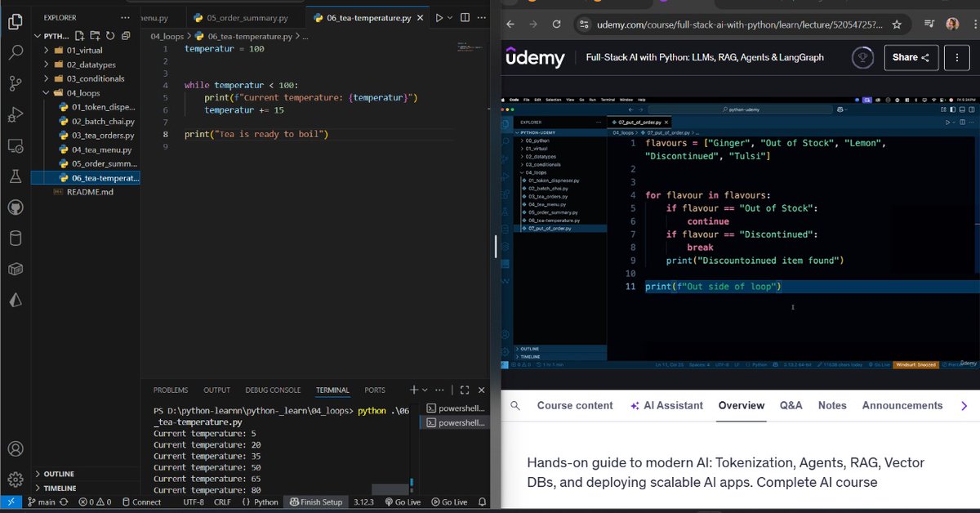The width and height of the screenshot is (980, 513).
Task: Click the Udemy logo
Action: [x=535, y=57]
